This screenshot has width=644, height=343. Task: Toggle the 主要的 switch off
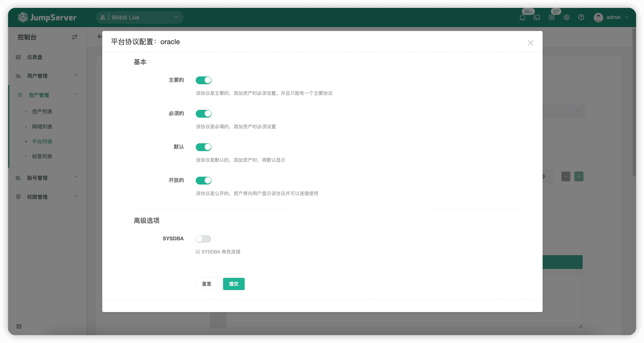[203, 80]
